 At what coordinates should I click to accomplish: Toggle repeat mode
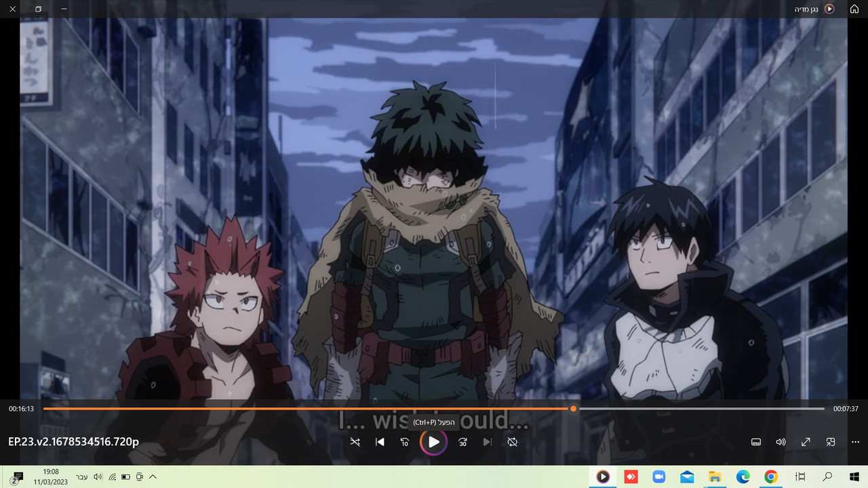513,442
